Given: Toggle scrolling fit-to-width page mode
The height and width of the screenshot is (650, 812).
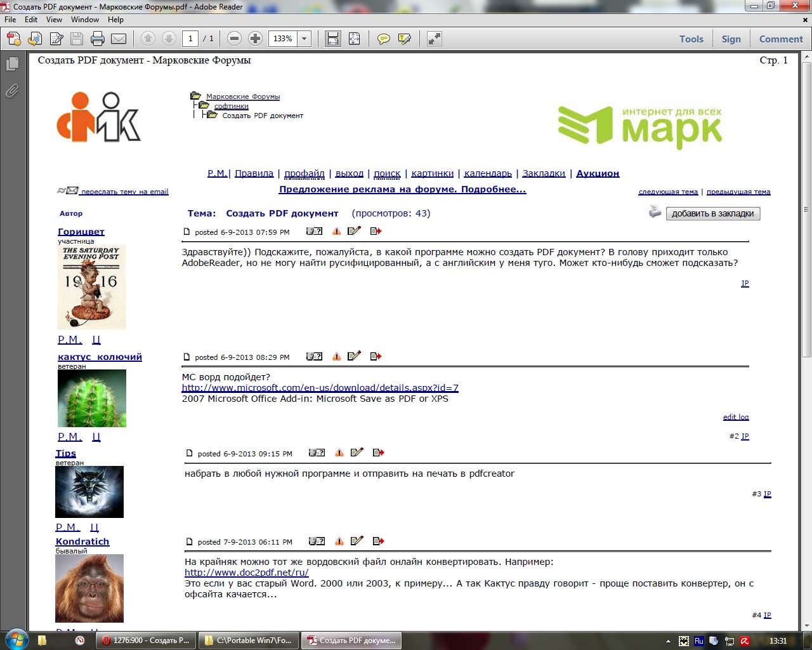Looking at the screenshot, I should coord(333,39).
